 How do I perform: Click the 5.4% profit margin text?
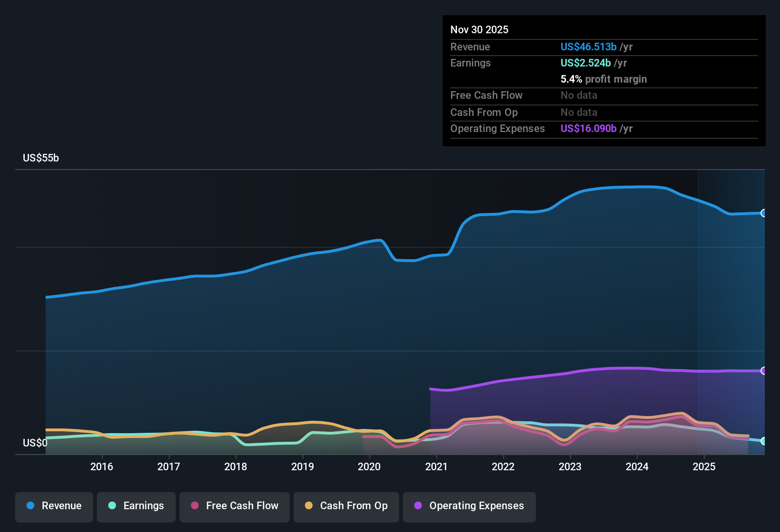603,79
